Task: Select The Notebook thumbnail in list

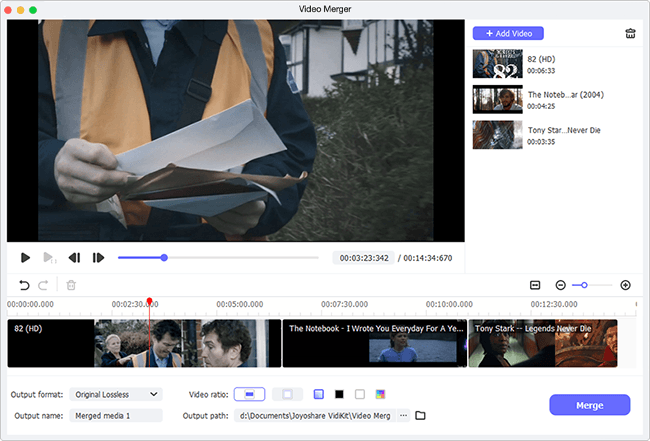Action: 497,99
